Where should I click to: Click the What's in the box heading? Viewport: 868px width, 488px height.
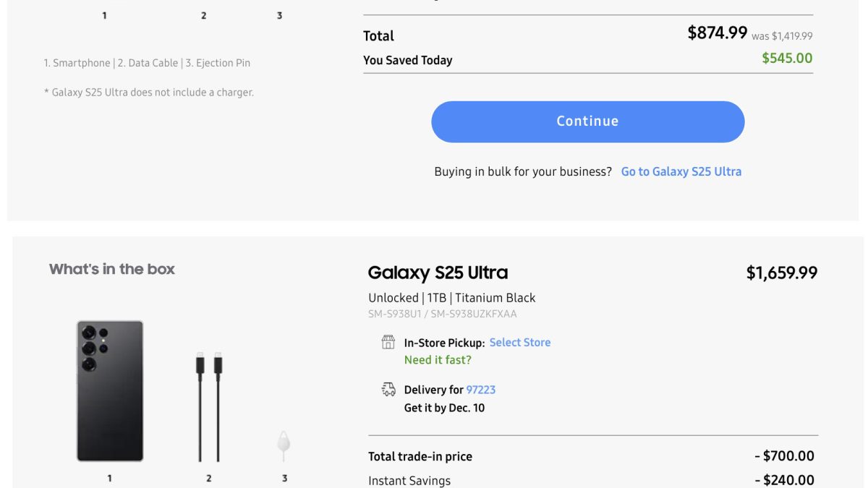pyautogui.click(x=112, y=269)
